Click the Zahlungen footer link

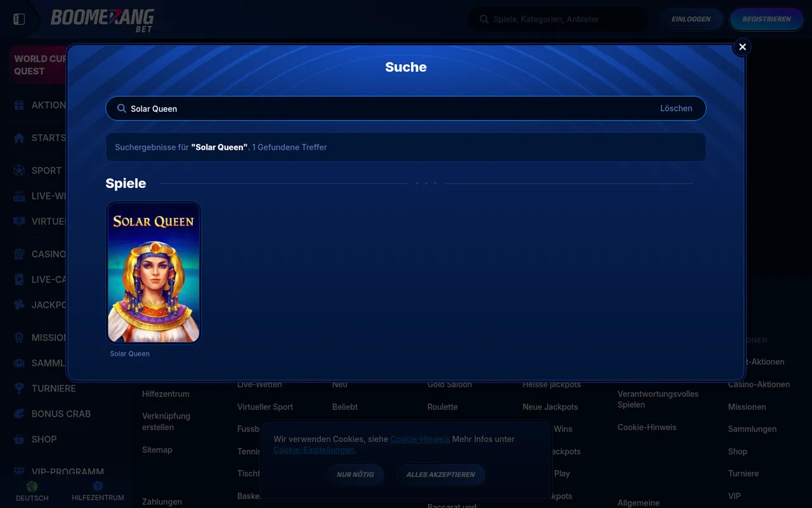pyautogui.click(x=162, y=502)
